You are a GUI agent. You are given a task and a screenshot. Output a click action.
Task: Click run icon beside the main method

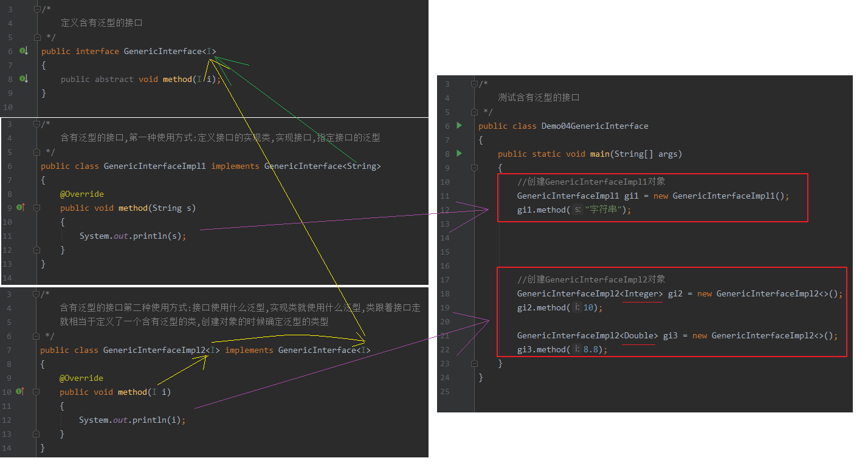pos(460,154)
